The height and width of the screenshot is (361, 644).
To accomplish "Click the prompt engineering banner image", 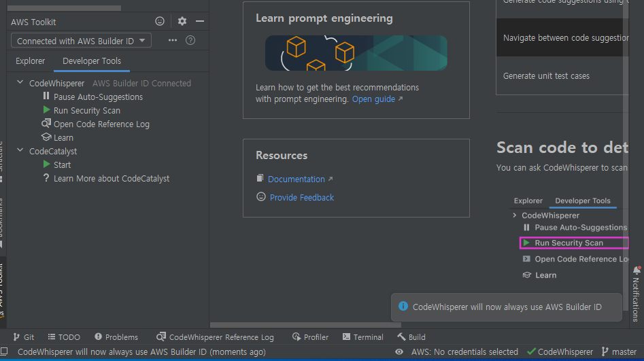I will [x=356, y=53].
